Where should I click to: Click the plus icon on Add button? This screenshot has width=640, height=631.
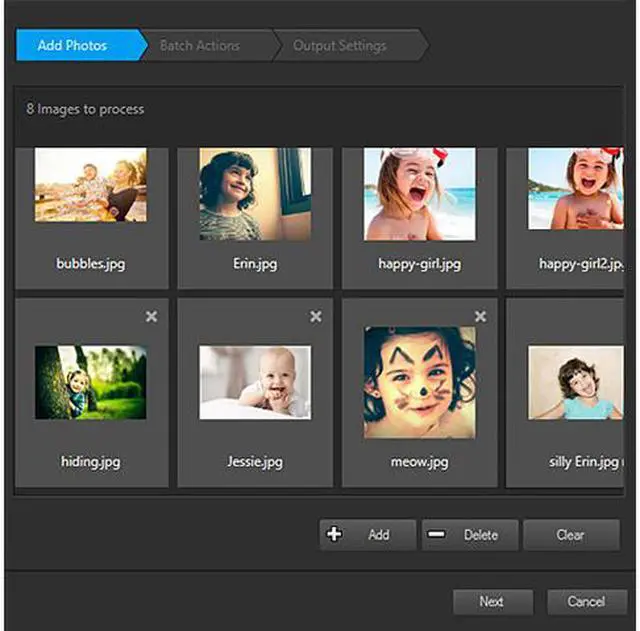pyautogui.click(x=335, y=535)
